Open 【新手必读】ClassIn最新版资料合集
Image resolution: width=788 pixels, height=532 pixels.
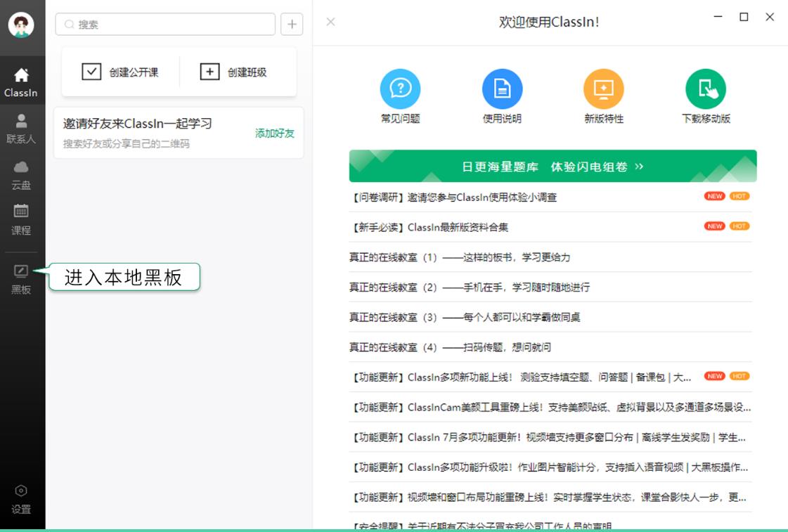(550, 227)
